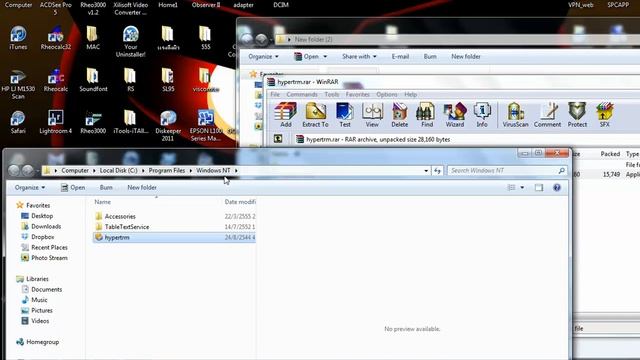
Task: Select the Diskeeper 2011 desktop icon
Action: tap(168, 126)
